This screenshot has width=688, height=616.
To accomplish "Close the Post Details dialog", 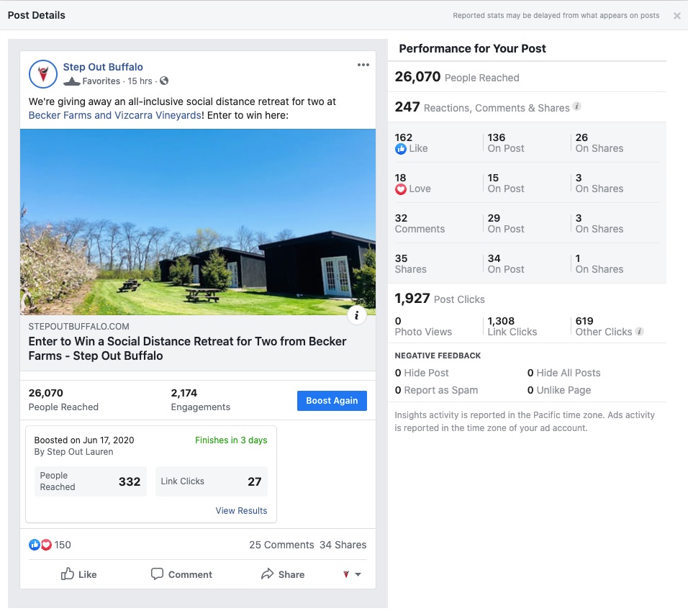I will (677, 16).
